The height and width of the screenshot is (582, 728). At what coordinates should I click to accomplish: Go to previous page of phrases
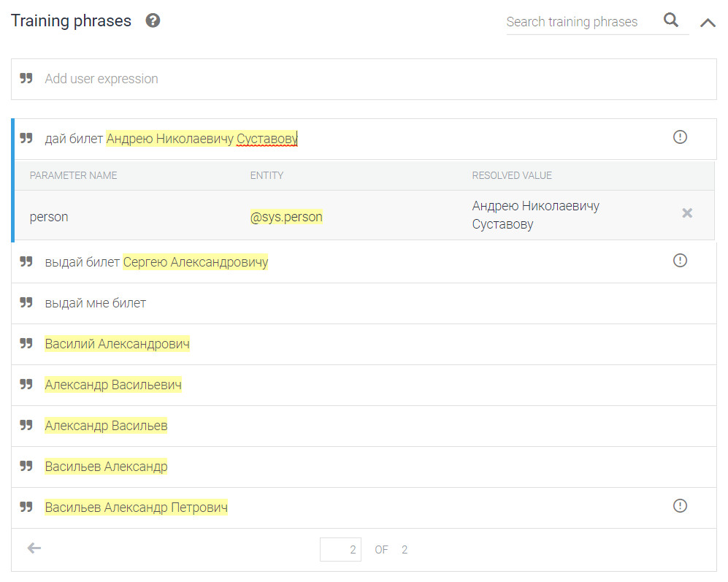(34, 548)
